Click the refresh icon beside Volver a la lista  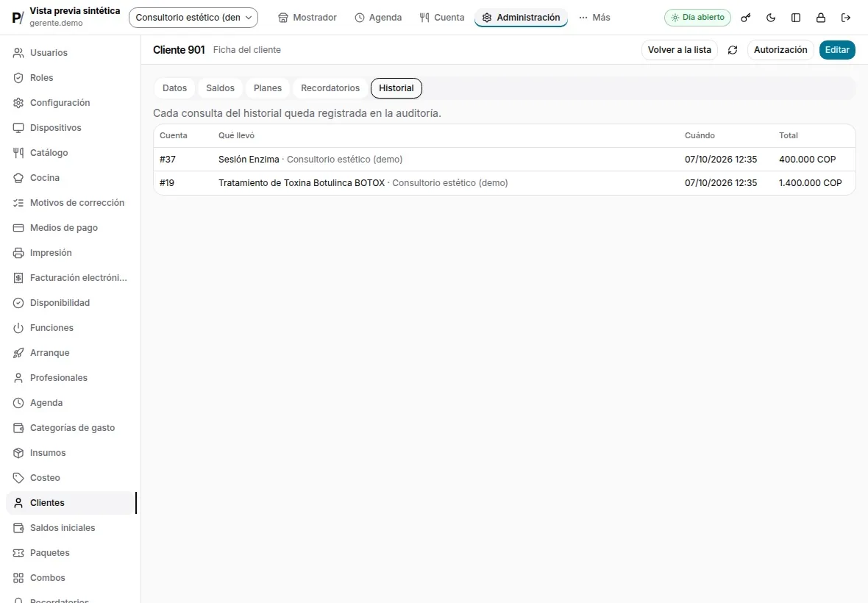(x=733, y=50)
